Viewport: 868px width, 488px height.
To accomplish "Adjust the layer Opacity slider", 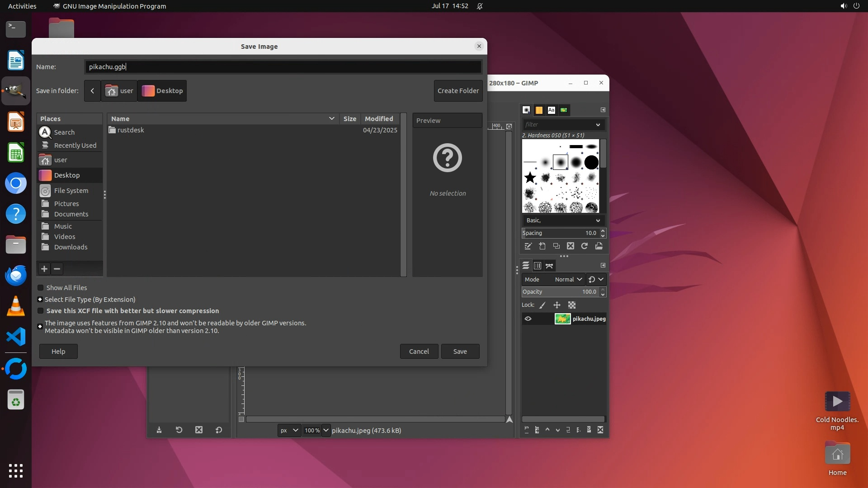I will [x=560, y=292].
